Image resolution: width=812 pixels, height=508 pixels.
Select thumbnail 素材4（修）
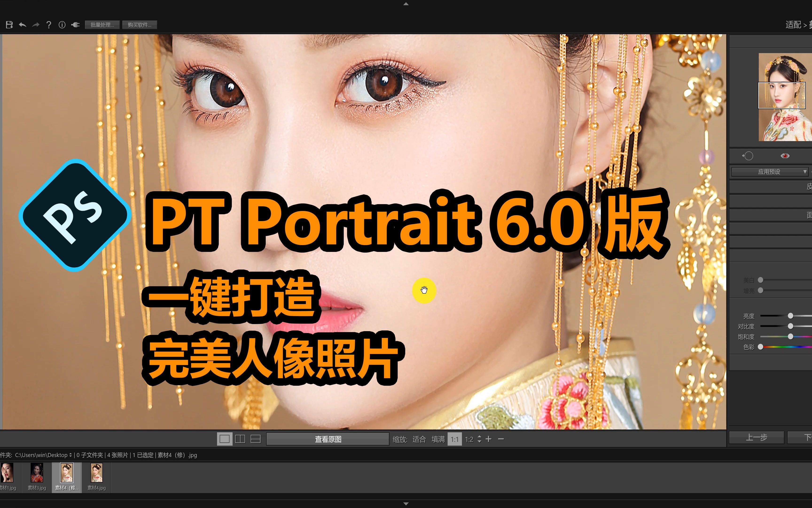pyautogui.click(x=66, y=477)
